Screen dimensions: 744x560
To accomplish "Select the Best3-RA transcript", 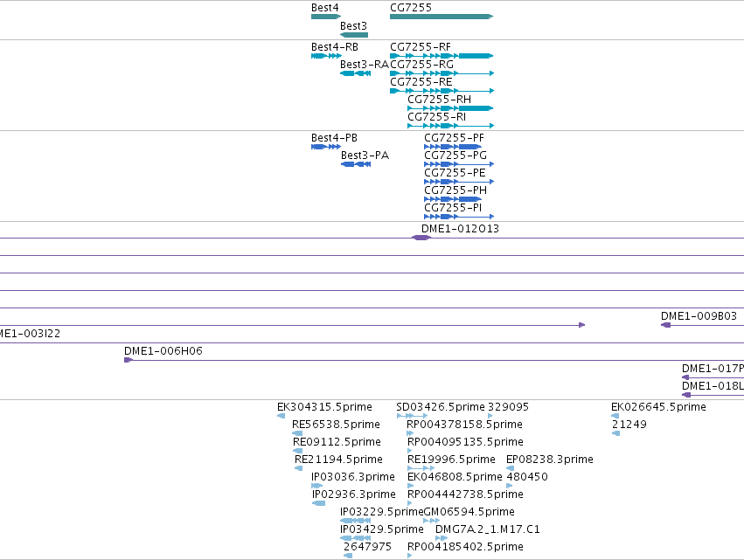I will point(355,73).
